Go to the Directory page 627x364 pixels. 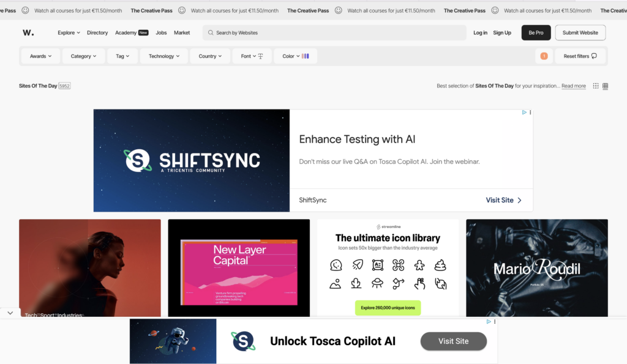tap(97, 33)
